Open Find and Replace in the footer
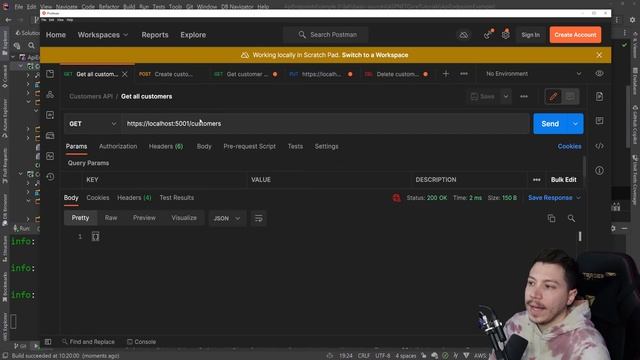Image resolution: width=640 pixels, height=360 pixels. (x=88, y=342)
